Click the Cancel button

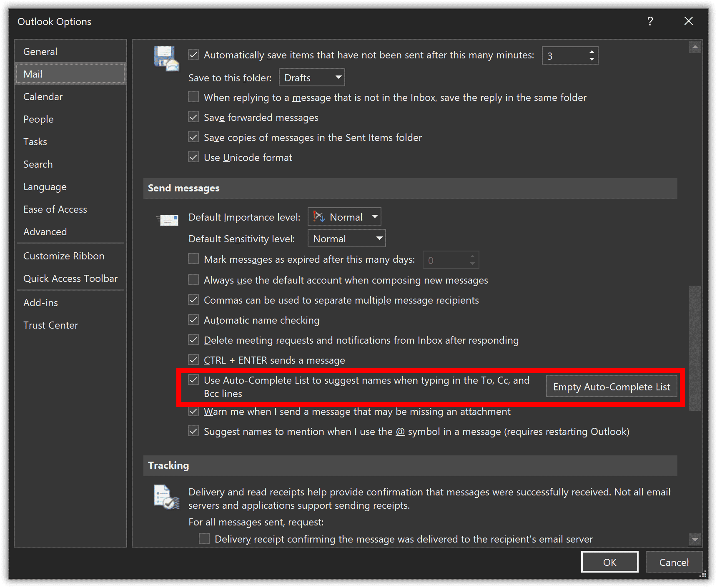pyautogui.click(x=674, y=562)
